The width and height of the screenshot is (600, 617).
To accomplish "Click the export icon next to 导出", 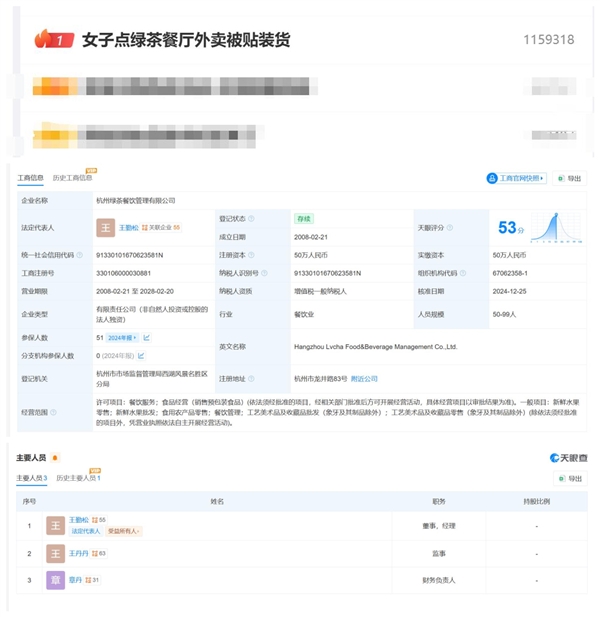I will point(560,178).
